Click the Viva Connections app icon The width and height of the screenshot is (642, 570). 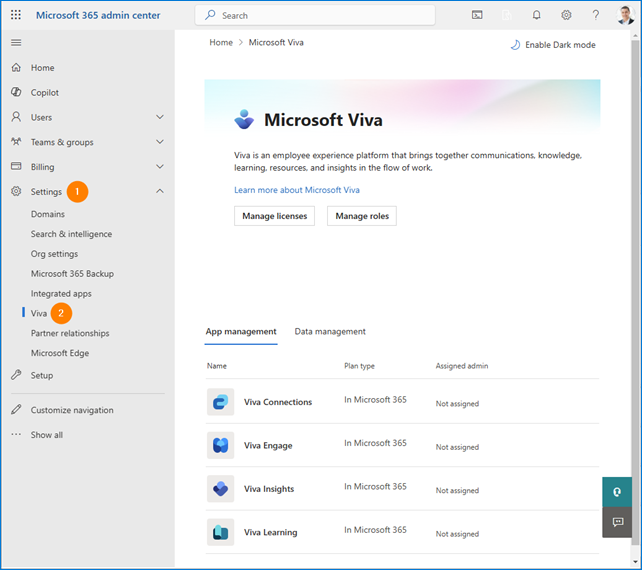[220, 402]
